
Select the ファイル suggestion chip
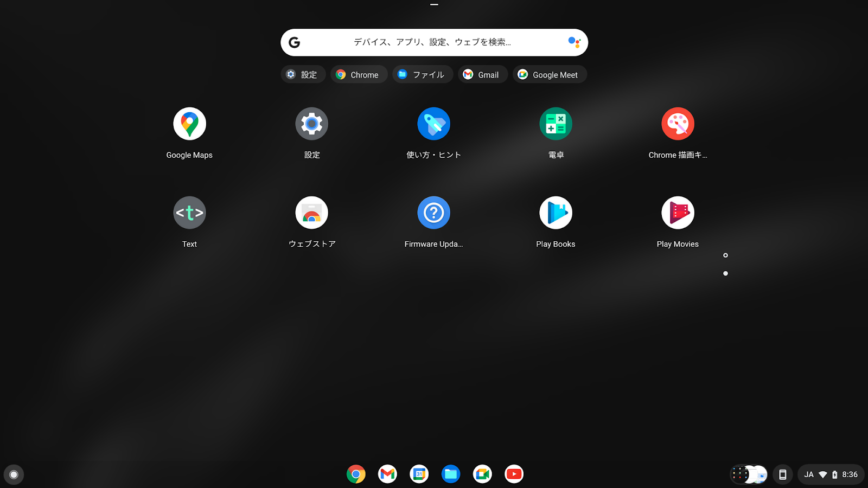coord(423,74)
